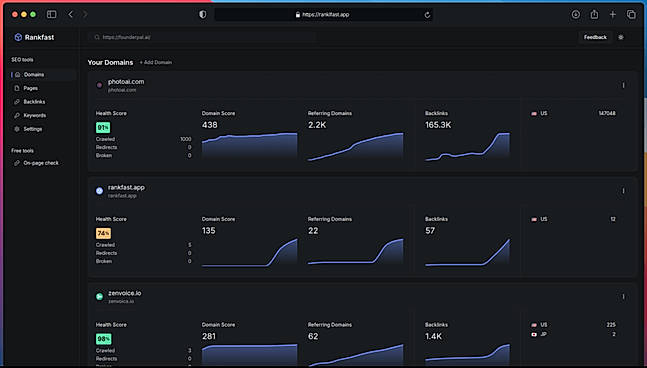Screen dimensions: 647x368
Task: Go back with the browser back arrow
Action: coord(71,14)
